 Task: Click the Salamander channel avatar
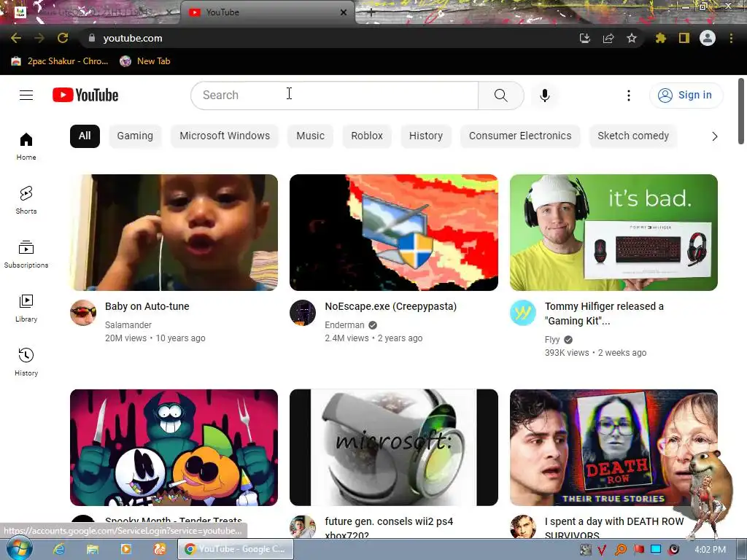83,313
